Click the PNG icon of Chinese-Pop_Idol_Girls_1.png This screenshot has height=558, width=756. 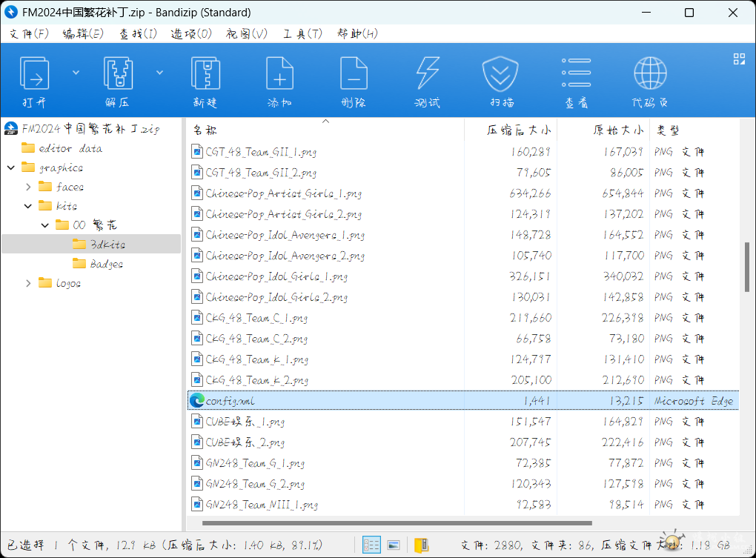(x=196, y=276)
